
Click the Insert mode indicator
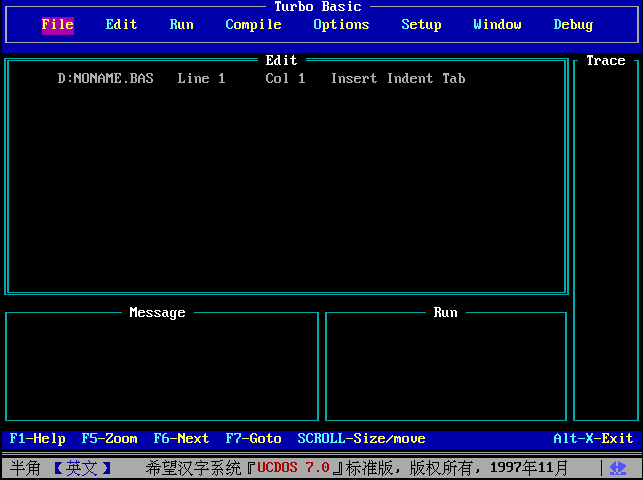pos(353,78)
